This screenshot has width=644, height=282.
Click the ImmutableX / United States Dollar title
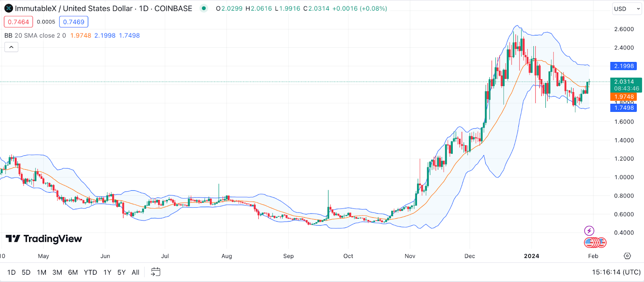(74, 8)
